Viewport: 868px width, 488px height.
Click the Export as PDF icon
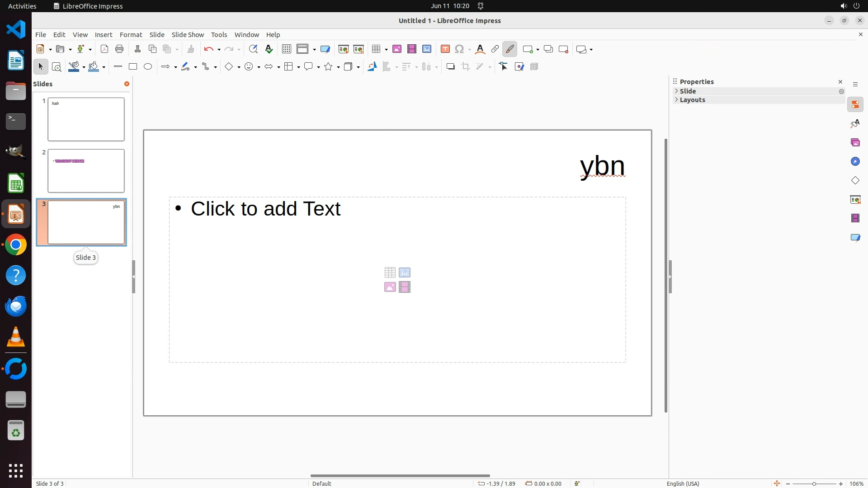click(x=104, y=49)
